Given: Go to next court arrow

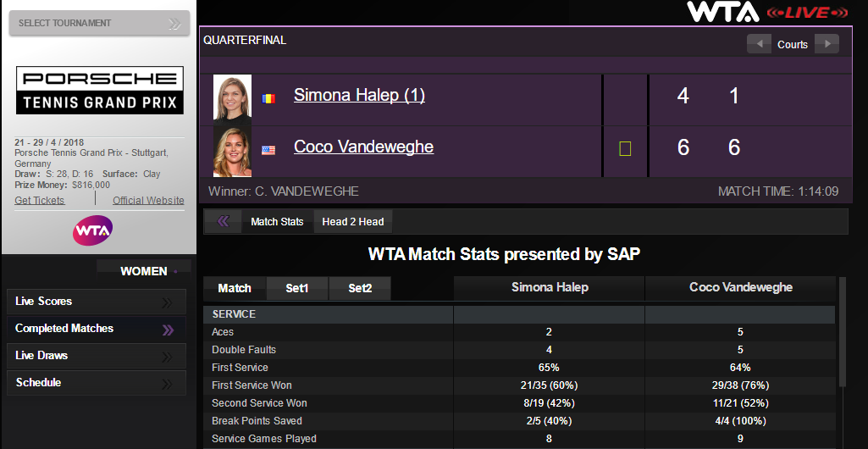Looking at the screenshot, I should click(827, 44).
